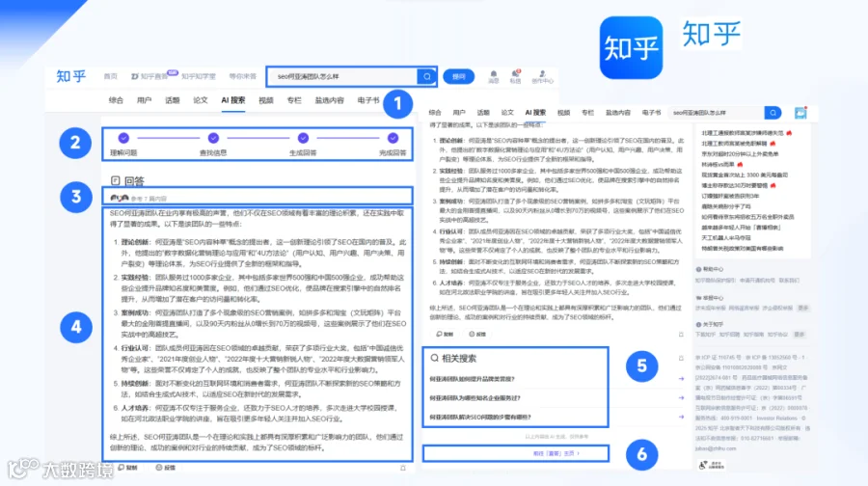Select the AI 搜索 tab in left screenshot
The height and width of the screenshot is (486, 868).
(x=233, y=100)
